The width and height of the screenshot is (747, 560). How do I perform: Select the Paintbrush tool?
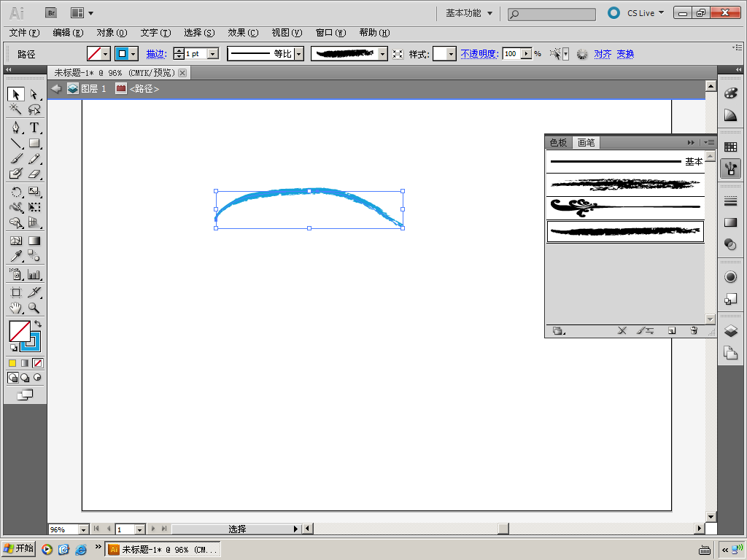[x=16, y=158]
